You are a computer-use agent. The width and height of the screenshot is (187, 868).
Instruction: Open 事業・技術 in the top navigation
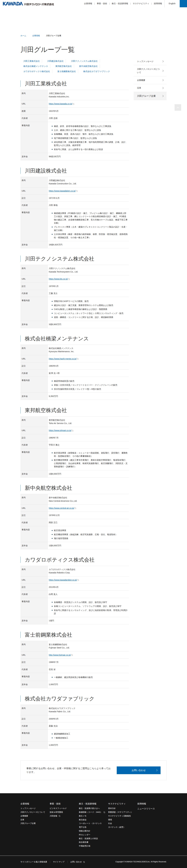pyautogui.click(x=102, y=4)
